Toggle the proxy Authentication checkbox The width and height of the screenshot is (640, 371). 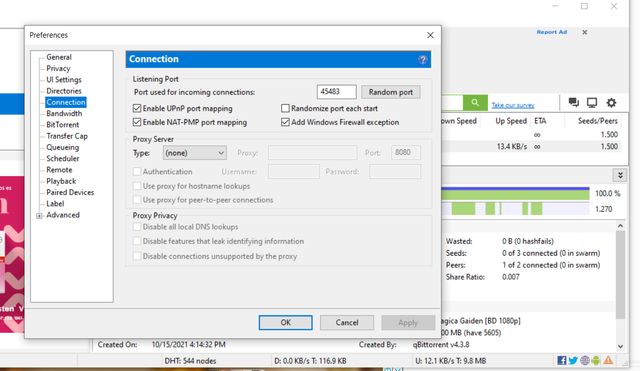click(137, 171)
